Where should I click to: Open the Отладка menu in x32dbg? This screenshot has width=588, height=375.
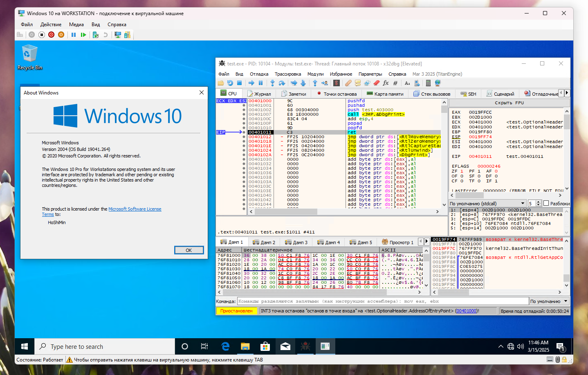coord(259,74)
